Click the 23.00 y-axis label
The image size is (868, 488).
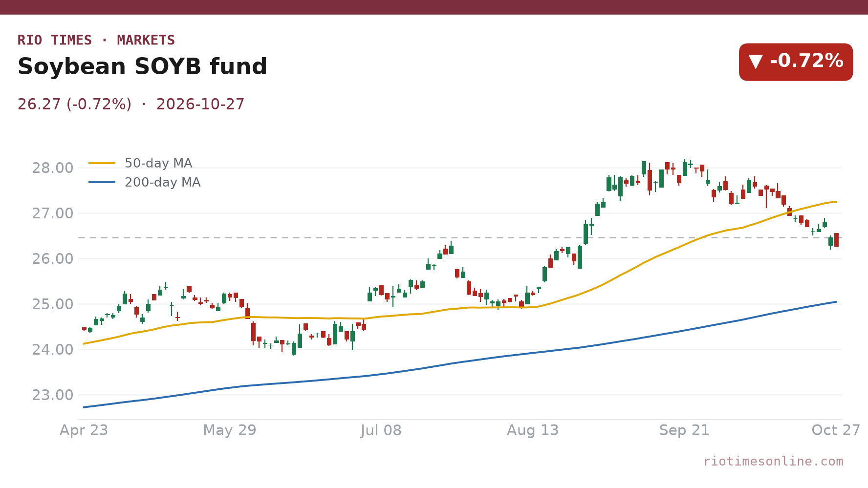(x=52, y=395)
